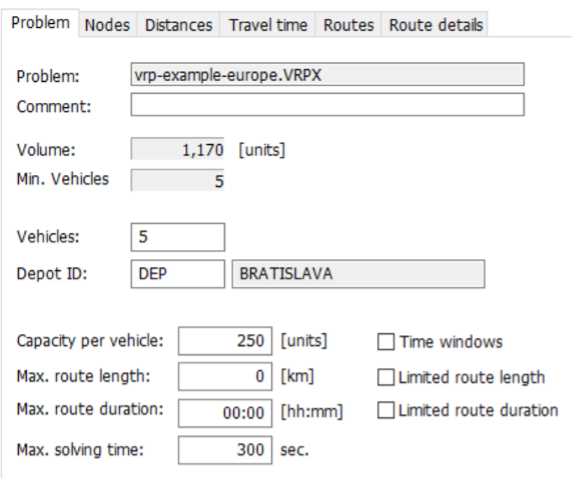
Task: Click the Min. Vehicles value field
Action: tap(178, 180)
